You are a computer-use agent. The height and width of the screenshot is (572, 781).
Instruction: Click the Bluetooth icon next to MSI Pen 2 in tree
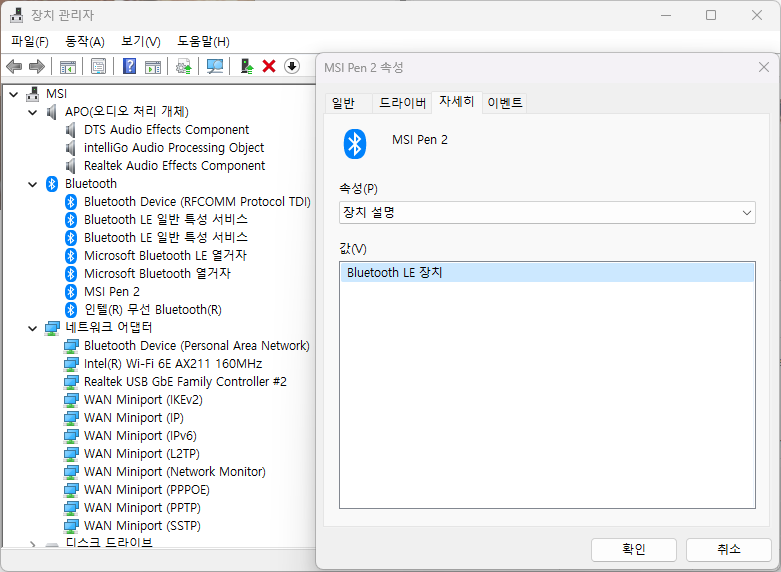tap(71, 291)
